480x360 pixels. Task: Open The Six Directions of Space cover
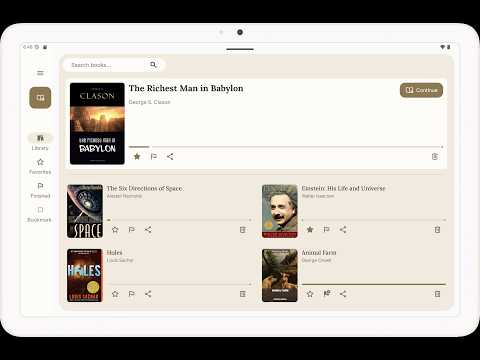point(85,211)
